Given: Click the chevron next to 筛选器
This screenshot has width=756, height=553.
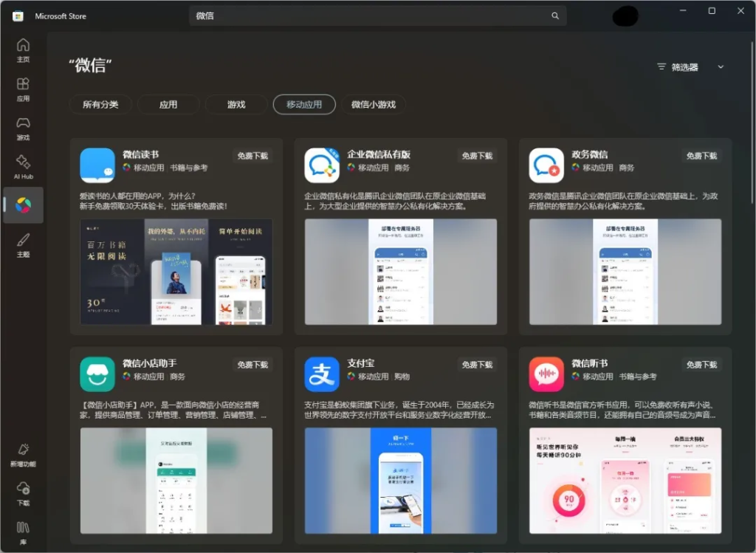Looking at the screenshot, I should pyautogui.click(x=720, y=66).
